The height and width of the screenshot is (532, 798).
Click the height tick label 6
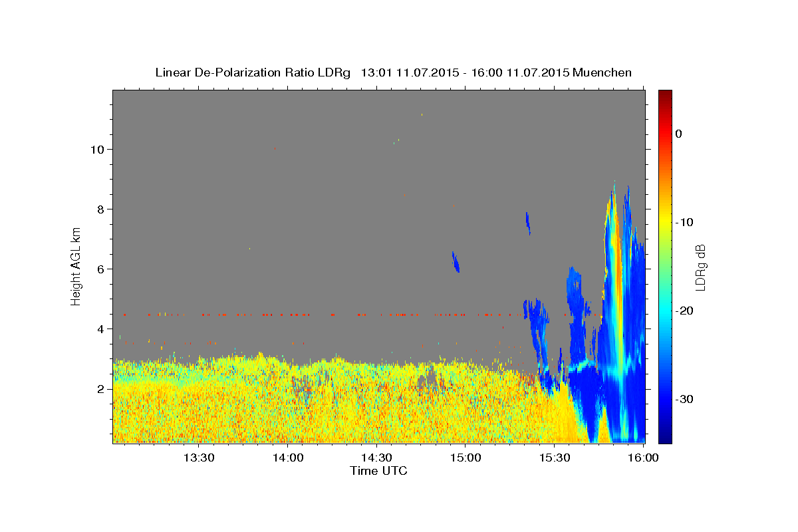(x=100, y=269)
